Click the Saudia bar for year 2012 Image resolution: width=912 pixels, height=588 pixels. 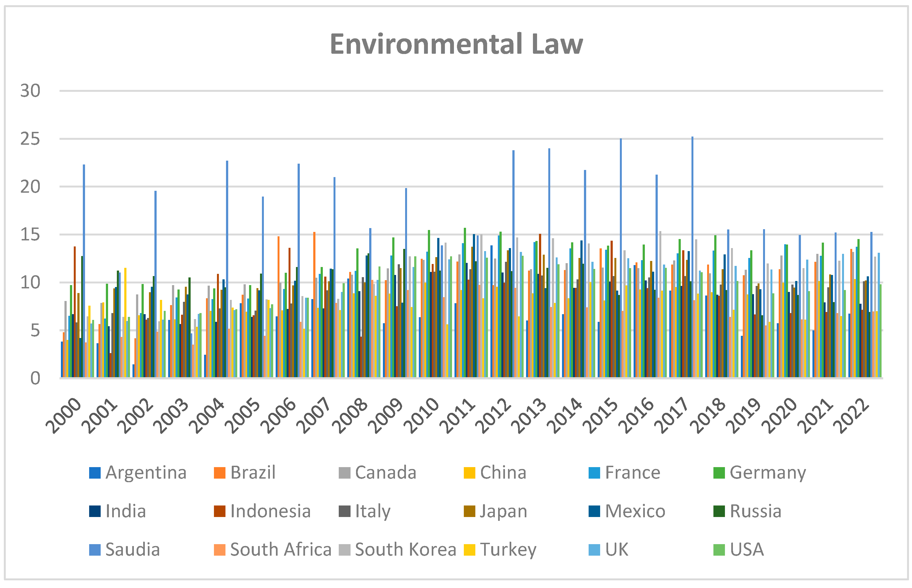tap(513, 264)
